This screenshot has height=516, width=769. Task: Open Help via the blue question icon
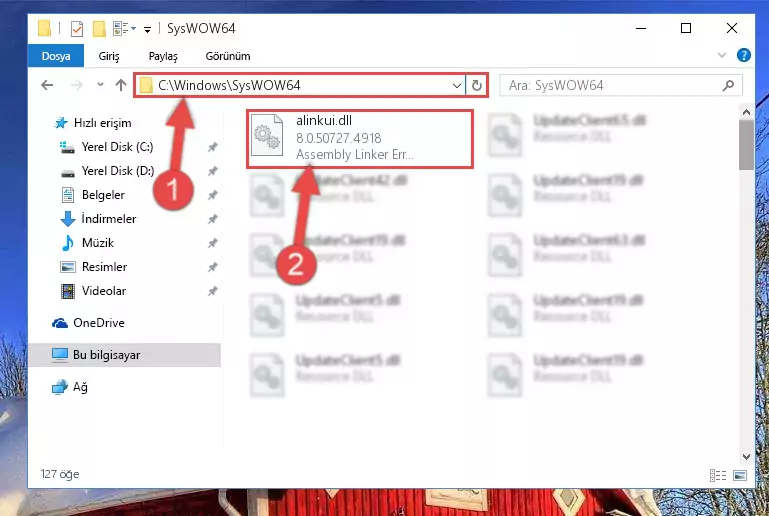743,55
